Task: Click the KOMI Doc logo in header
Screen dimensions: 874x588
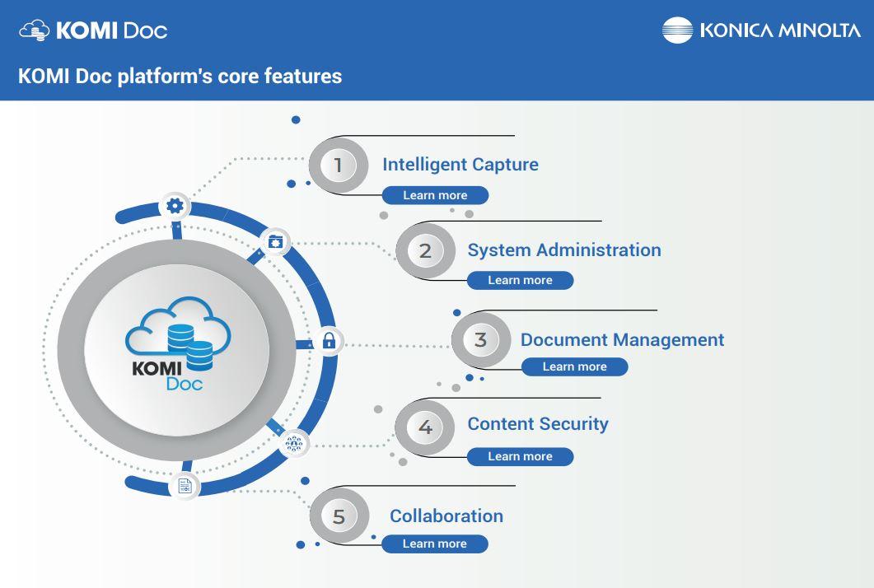Action: coord(93,30)
